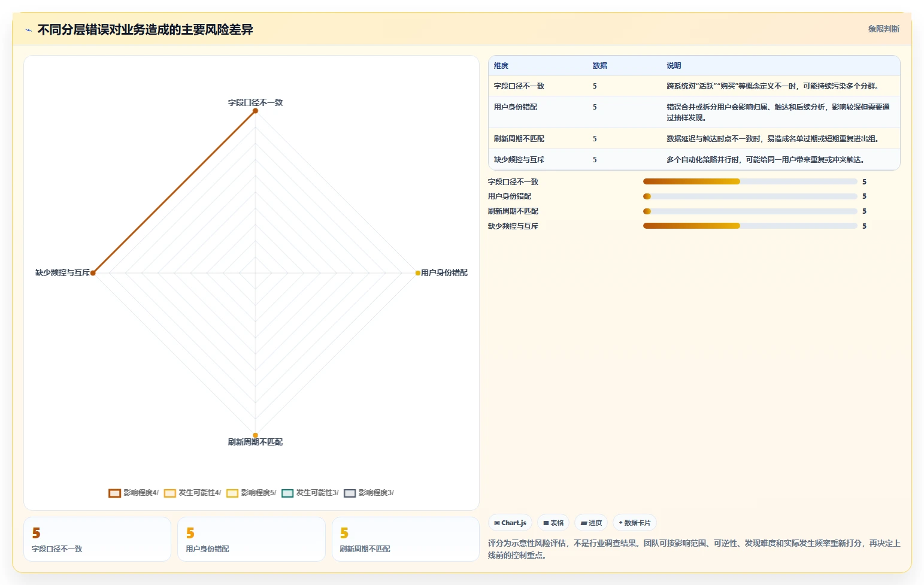924x585 pixels.
Task: Click the 象限判断 badge in the header
Action: (x=883, y=29)
